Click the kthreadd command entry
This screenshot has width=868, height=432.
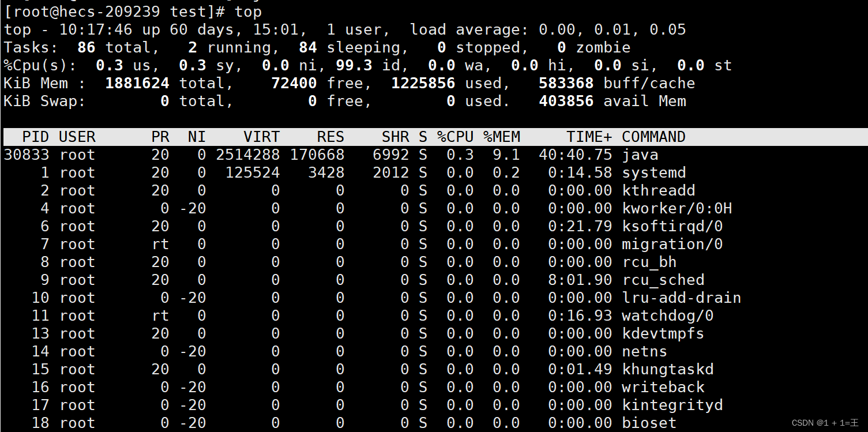658,191
